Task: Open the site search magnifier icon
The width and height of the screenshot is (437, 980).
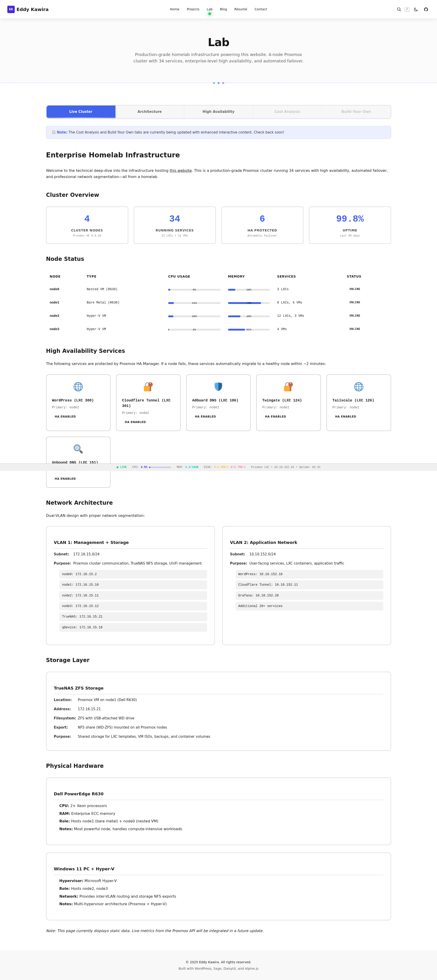Action: click(399, 9)
